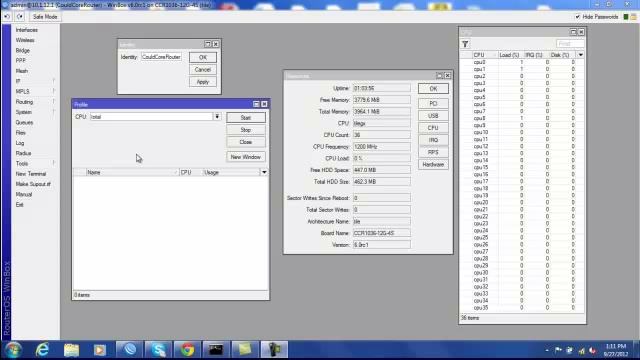The height and width of the screenshot is (360, 640).
Task: Expand the Tools submenu arrow
Action: [54, 163]
